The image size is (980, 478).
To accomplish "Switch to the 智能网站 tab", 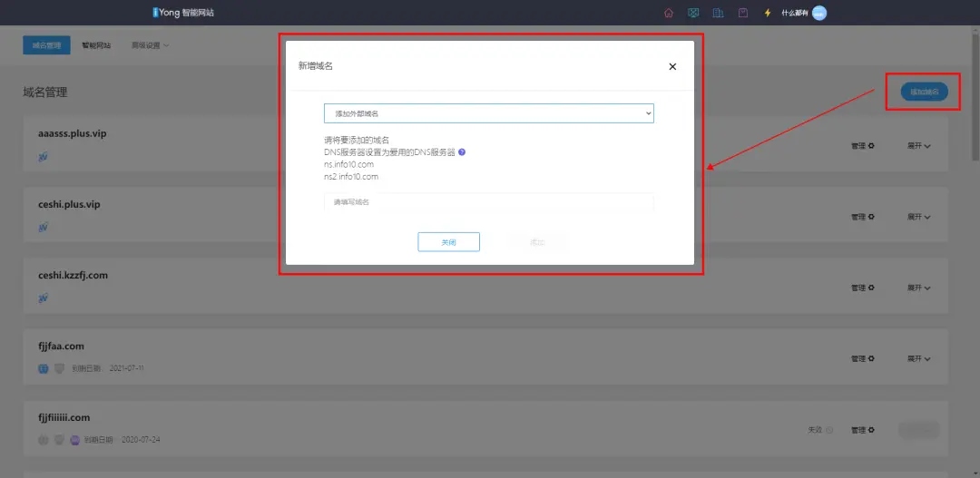I will pyautogui.click(x=96, y=44).
